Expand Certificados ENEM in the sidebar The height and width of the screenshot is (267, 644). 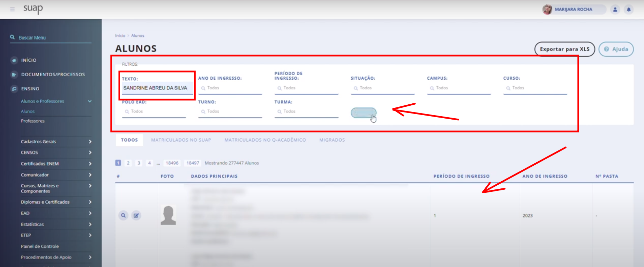56,164
